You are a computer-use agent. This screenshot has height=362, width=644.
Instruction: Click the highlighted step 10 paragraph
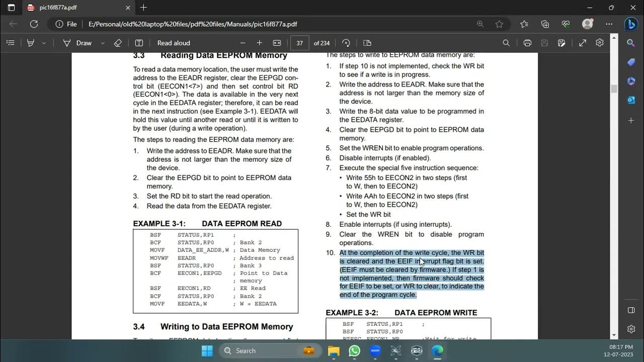coord(412,274)
